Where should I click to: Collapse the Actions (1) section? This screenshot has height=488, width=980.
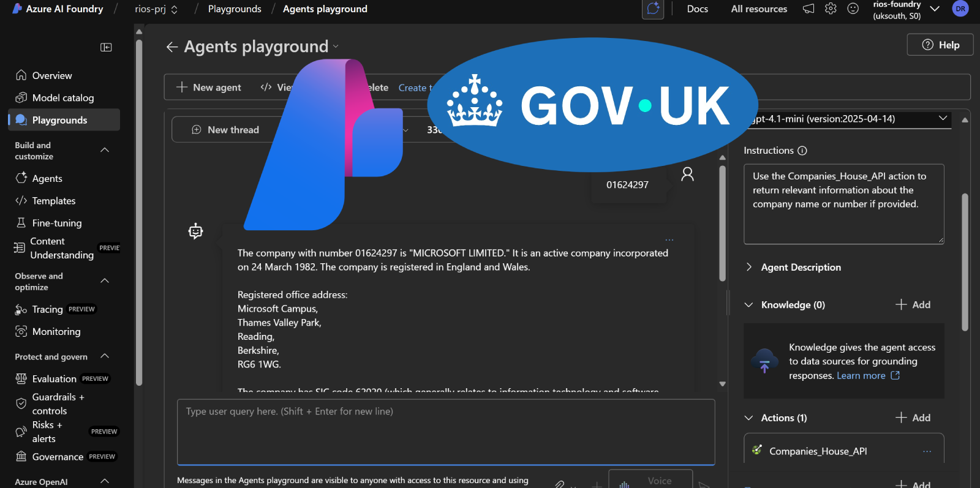tap(748, 418)
